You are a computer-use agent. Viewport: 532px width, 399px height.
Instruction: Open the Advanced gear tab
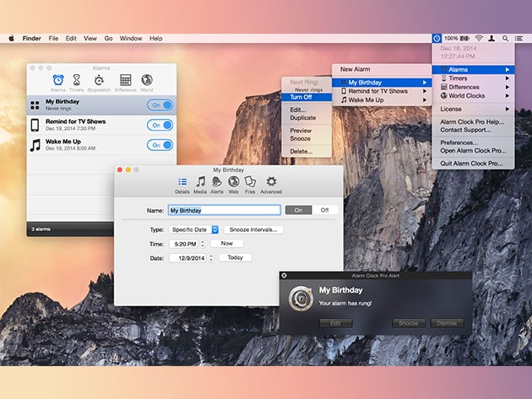[x=271, y=185]
